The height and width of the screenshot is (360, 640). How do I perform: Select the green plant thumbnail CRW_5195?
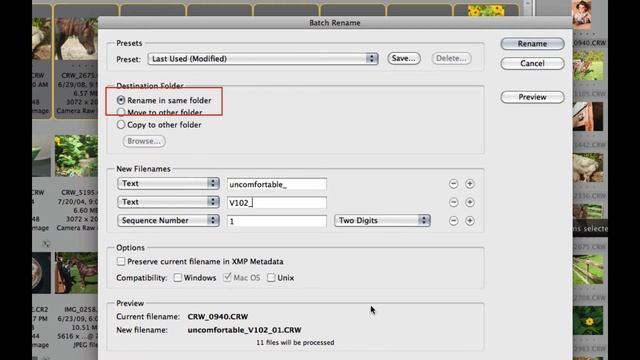[77, 156]
